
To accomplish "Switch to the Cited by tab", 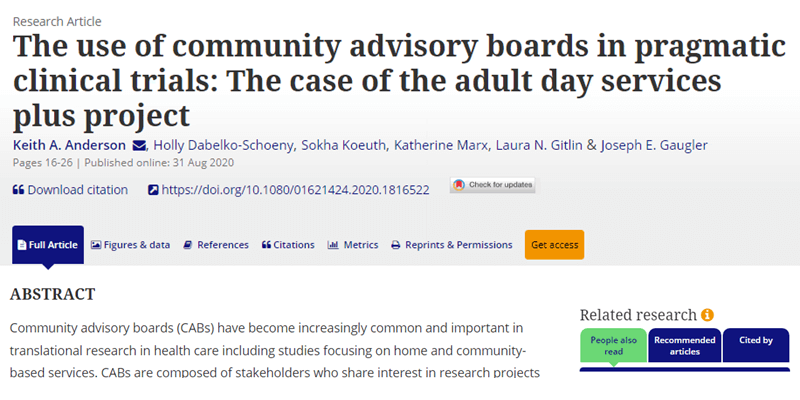I will 754,341.
